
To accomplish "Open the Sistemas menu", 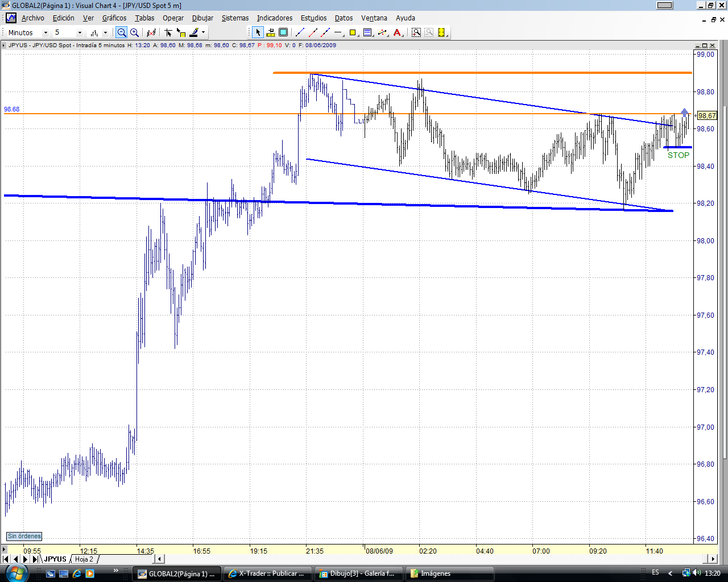I will [235, 18].
